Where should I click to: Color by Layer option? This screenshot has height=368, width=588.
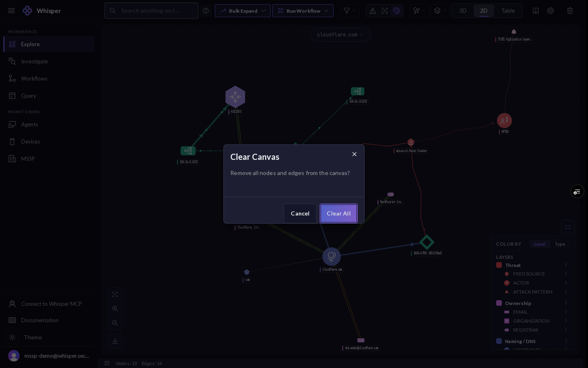point(539,244)
